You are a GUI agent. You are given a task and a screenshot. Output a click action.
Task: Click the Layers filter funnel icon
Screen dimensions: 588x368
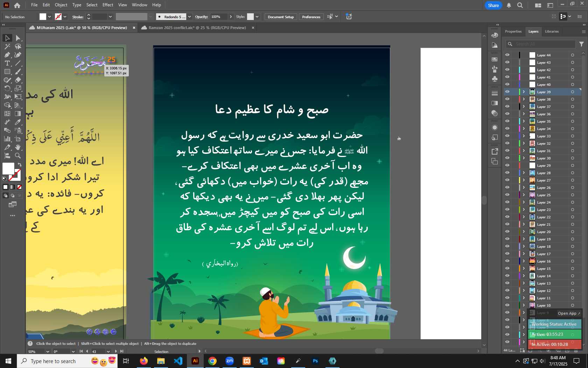pyautogui.click(x=581, y=44)
